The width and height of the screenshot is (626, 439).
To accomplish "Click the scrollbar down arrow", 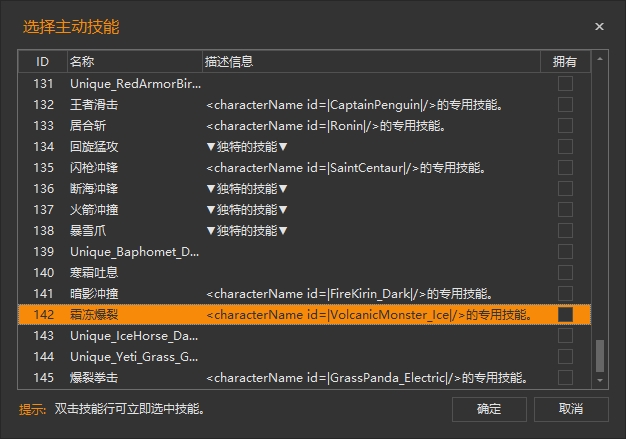I will [x=600, y=381].
